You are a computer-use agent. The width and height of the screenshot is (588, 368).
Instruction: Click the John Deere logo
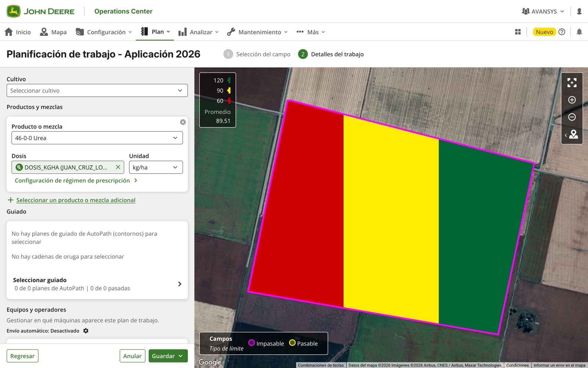click(x=40, y=11)
